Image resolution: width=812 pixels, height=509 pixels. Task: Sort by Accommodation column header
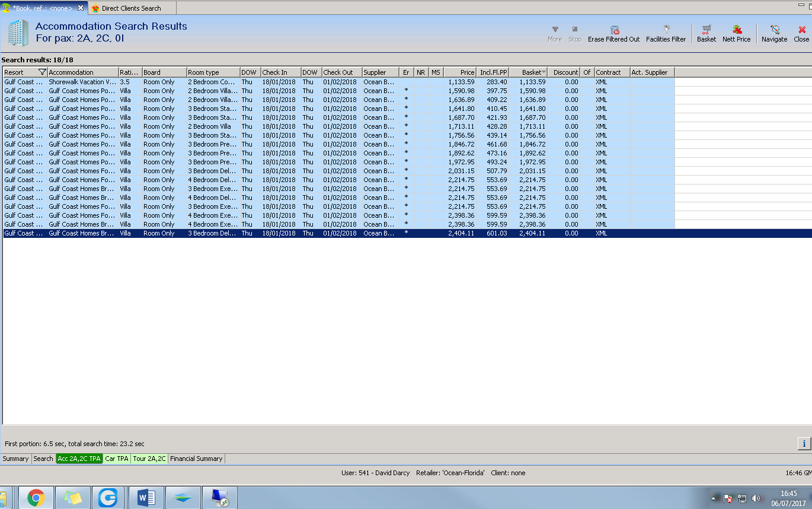83,72
